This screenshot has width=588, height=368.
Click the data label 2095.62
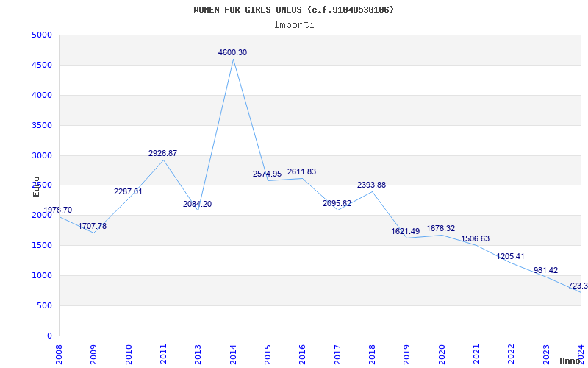point(337,204)
